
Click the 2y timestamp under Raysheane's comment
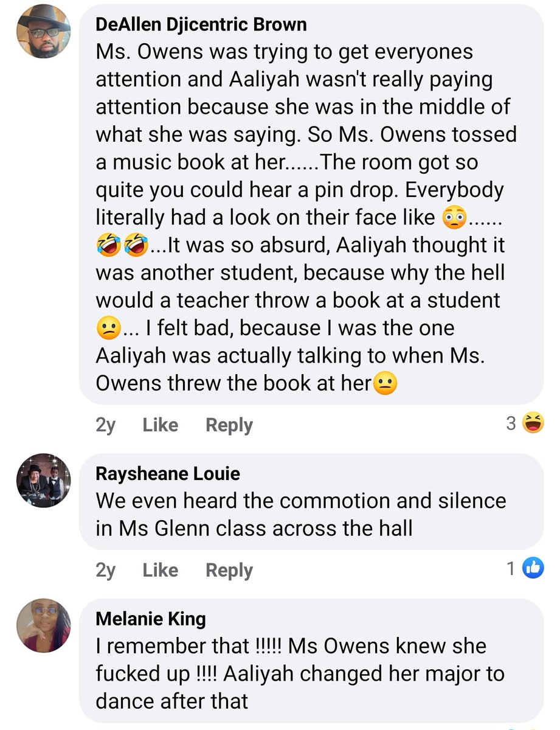(105, 570)
